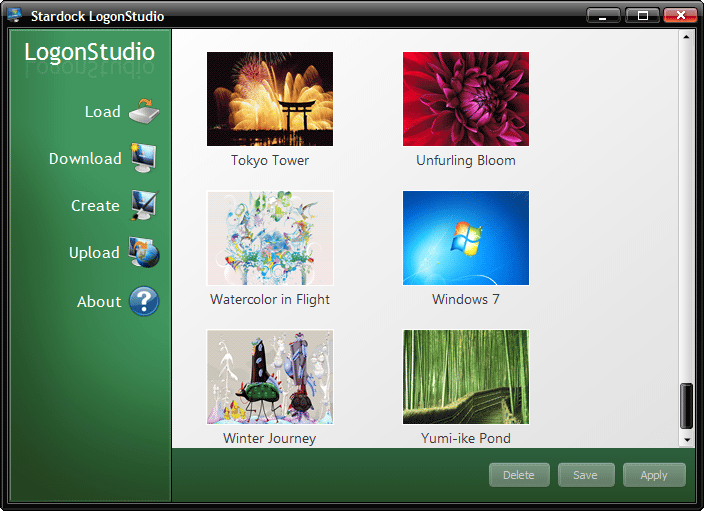The width and height of the screenshot is (704, 511).
Task: Click the "Yumi-ike Pond" caption text
Action: 466,438
